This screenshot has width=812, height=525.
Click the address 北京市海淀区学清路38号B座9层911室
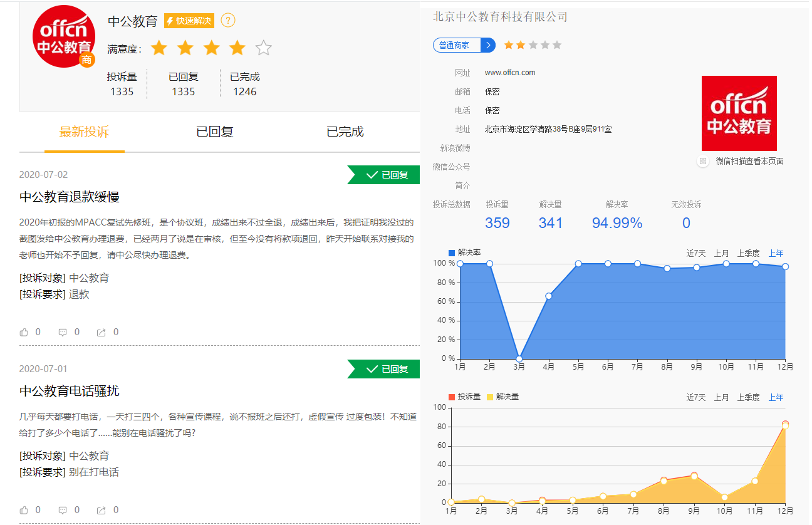pyautogui.click(x=548, y=129)
